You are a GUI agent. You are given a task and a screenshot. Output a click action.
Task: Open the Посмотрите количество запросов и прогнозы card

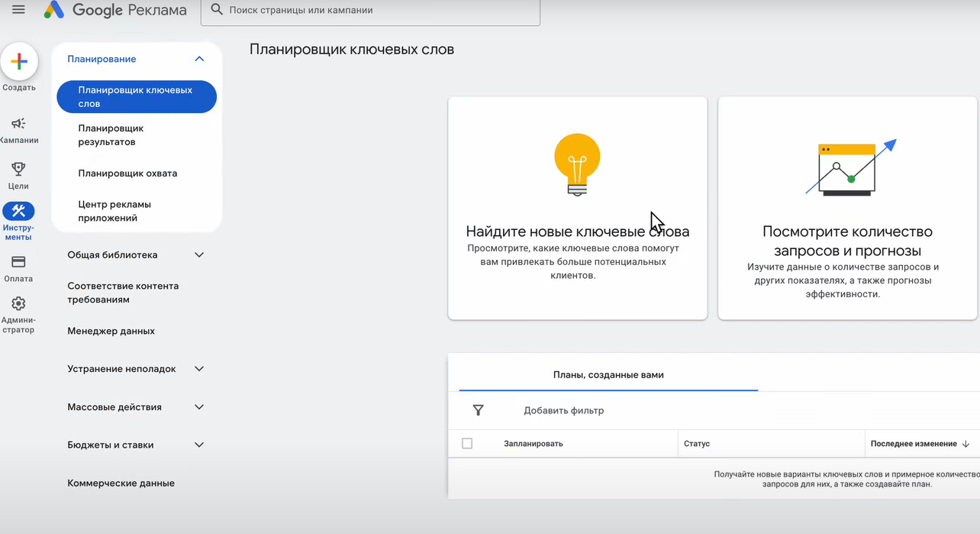[x=847, y=207]
